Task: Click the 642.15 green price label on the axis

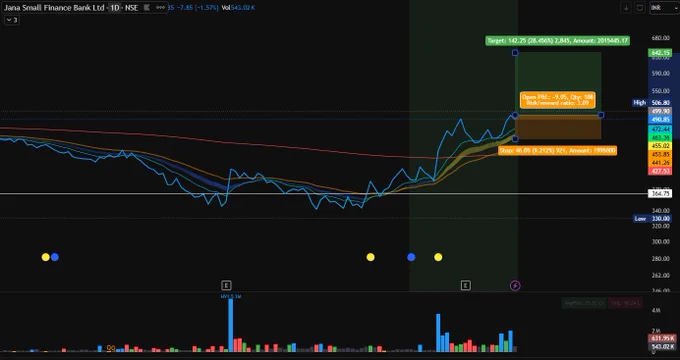Action: 660,53
